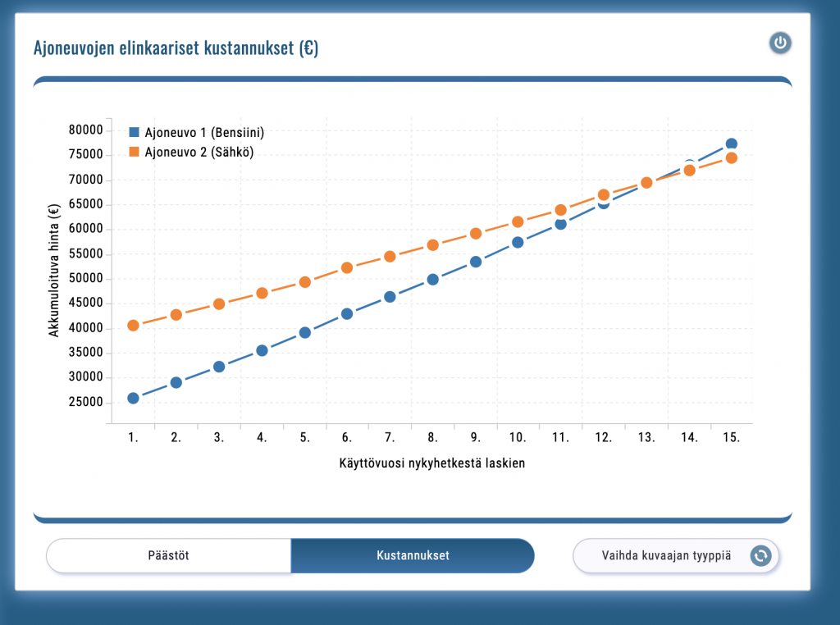The width and height of the screenshot is (840, 625).
Task: Click the blue data point at year 8
Action: 432,279
